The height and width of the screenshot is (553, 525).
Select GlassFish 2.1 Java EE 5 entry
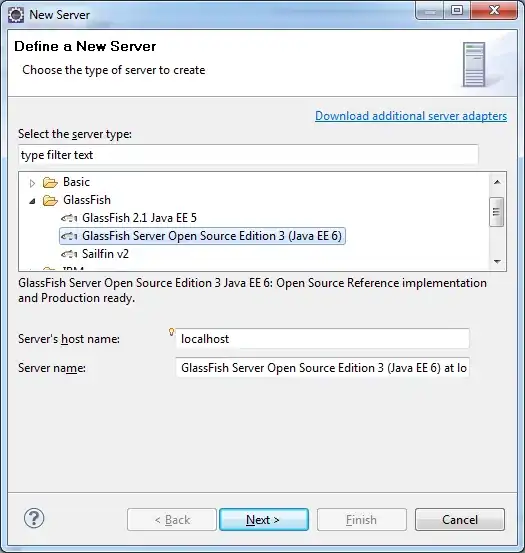pos(139,218)
